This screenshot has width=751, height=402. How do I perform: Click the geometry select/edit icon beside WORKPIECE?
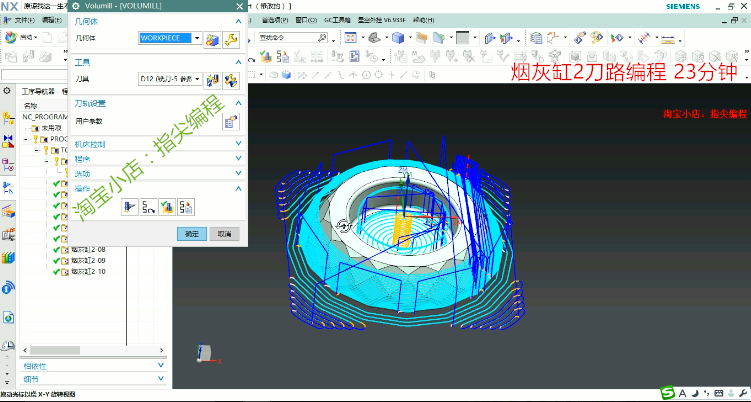click(212, 39)
